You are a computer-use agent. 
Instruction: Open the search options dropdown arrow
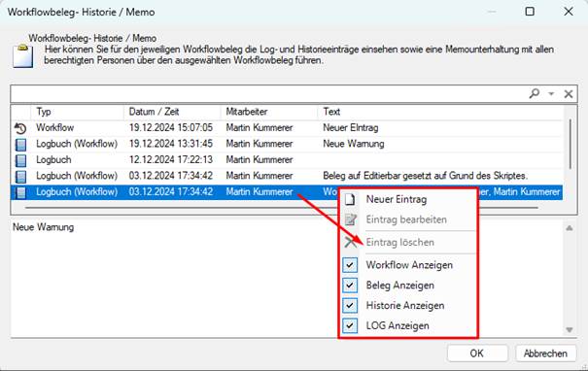(x=551, y=93)
